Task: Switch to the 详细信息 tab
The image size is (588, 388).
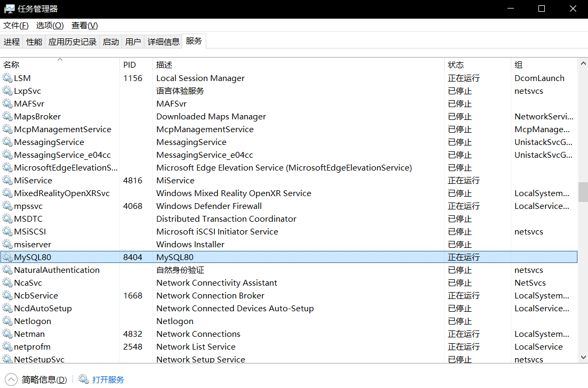Action: click(163, 42)
